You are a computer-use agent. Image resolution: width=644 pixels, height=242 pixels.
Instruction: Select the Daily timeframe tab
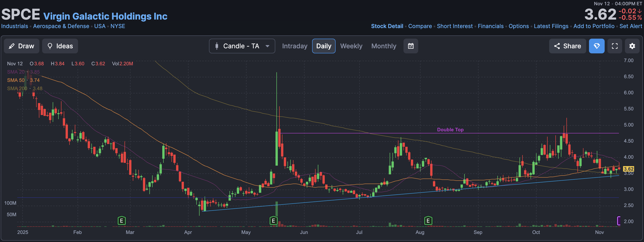[x=324, y=46]
